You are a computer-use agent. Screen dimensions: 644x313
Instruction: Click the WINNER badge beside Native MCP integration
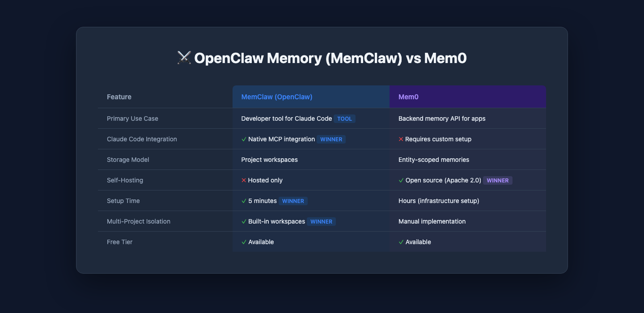coord(331,140)
